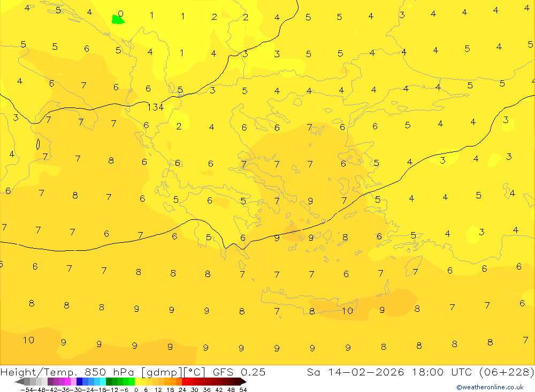535x392 pixels.
Task: Click the -6 scale label
Action: (124, 390)
